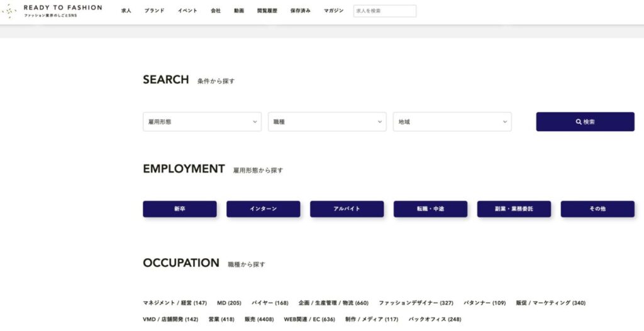Screen dimensions: 644x331
Task: Click the 新卒 employment button
Action: tap(180, 209)
